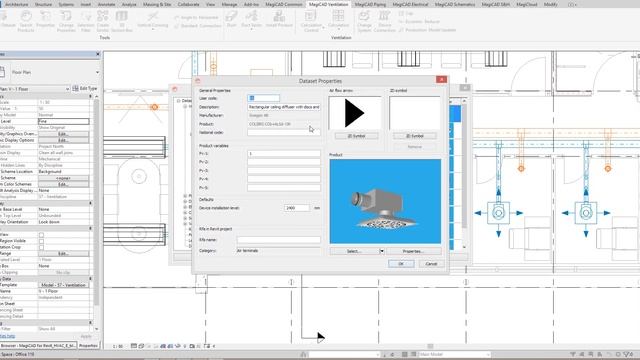
Task: Click the User code input field
Action: pyautogui.click(x=264, y=98)
